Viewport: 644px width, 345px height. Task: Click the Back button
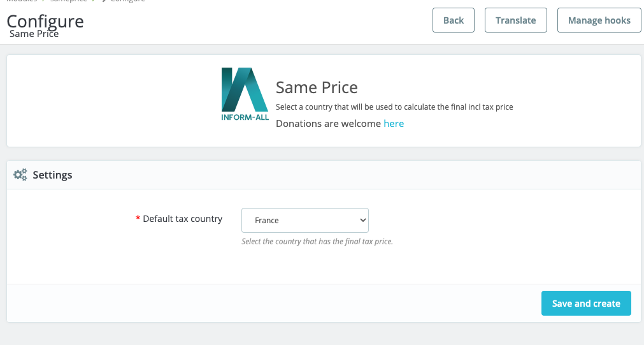click(x=453, y=20)
